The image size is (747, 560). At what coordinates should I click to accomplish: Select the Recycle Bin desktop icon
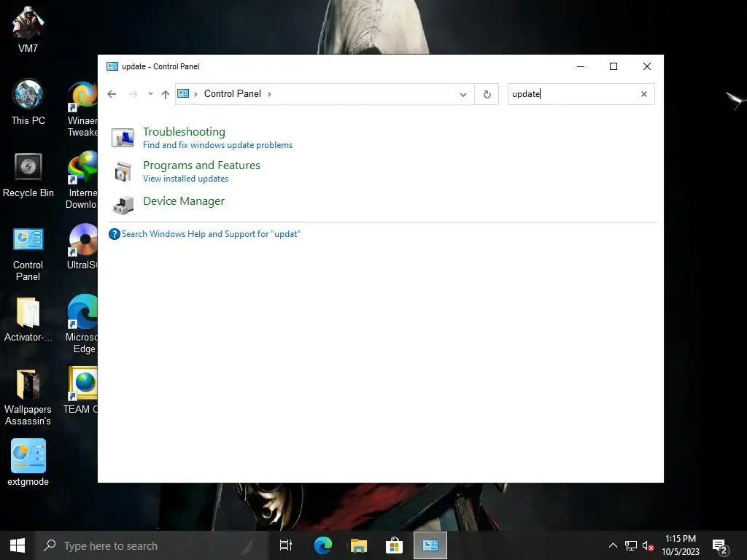(28, 175)
